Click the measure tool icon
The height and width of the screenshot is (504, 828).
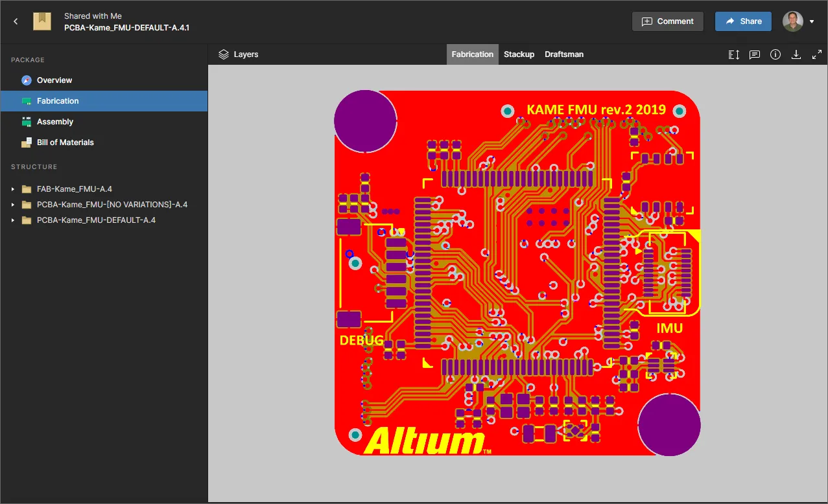[x=734, y=54]
